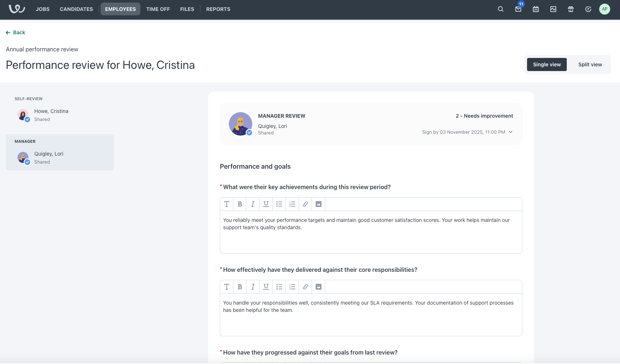Open the search icon in top bar

pos(500,9)
